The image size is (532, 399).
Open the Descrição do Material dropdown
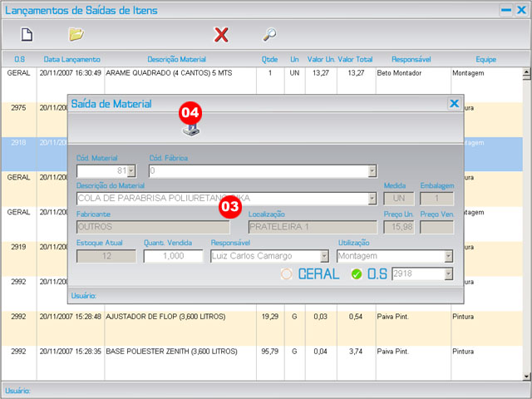click(x=372, y=199)
